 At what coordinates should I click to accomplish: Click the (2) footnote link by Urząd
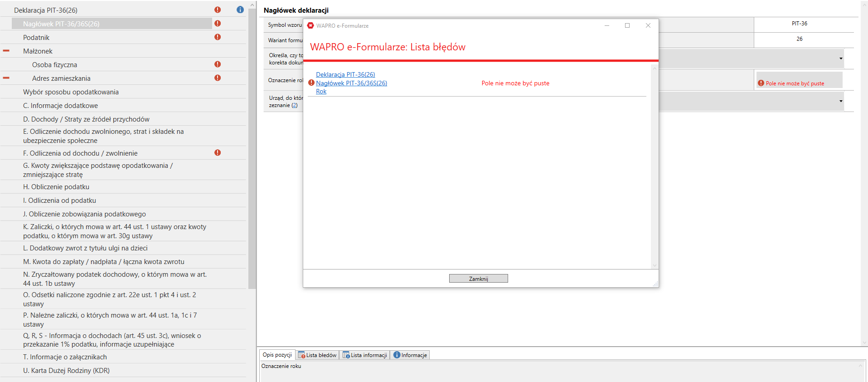pyautogui.click(x=295, y=105)
